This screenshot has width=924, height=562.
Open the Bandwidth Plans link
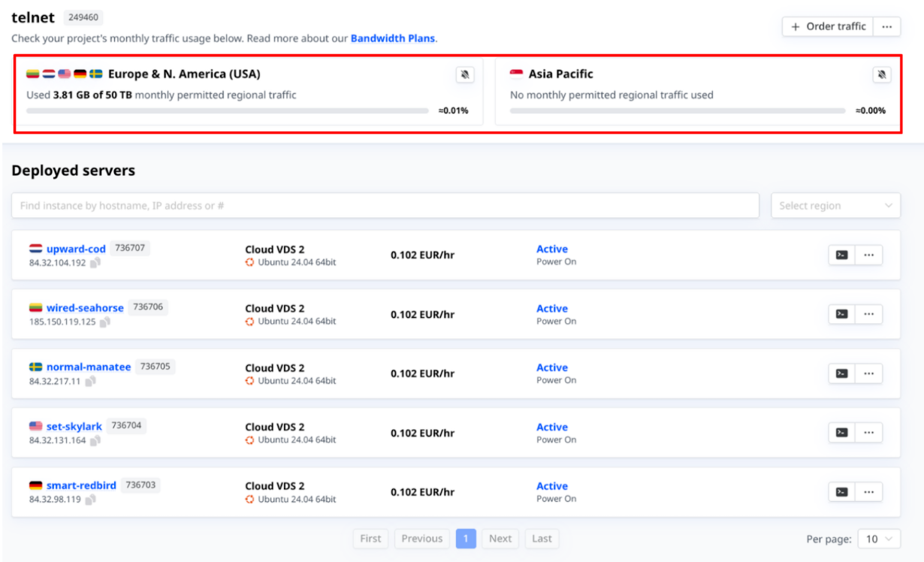pos(392,38)
